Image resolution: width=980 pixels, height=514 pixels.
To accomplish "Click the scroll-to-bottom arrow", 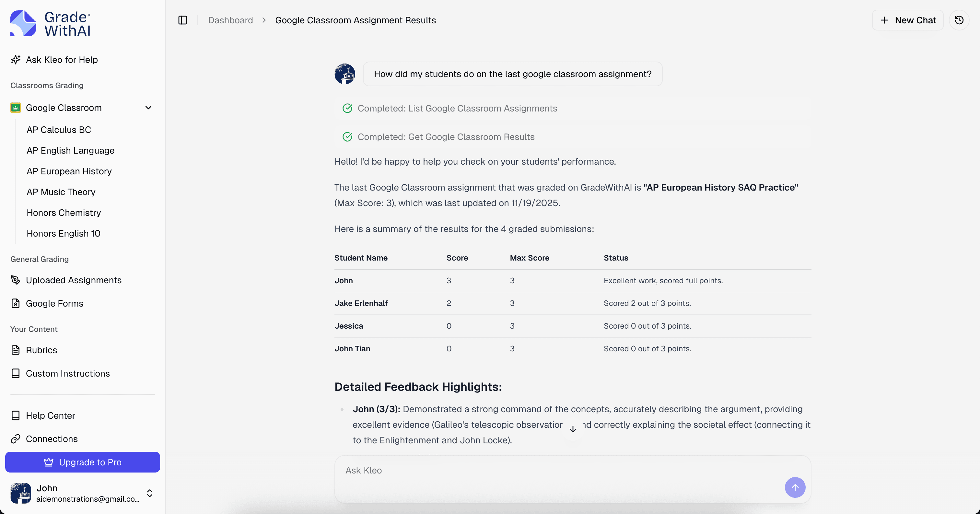I will 573,429.
